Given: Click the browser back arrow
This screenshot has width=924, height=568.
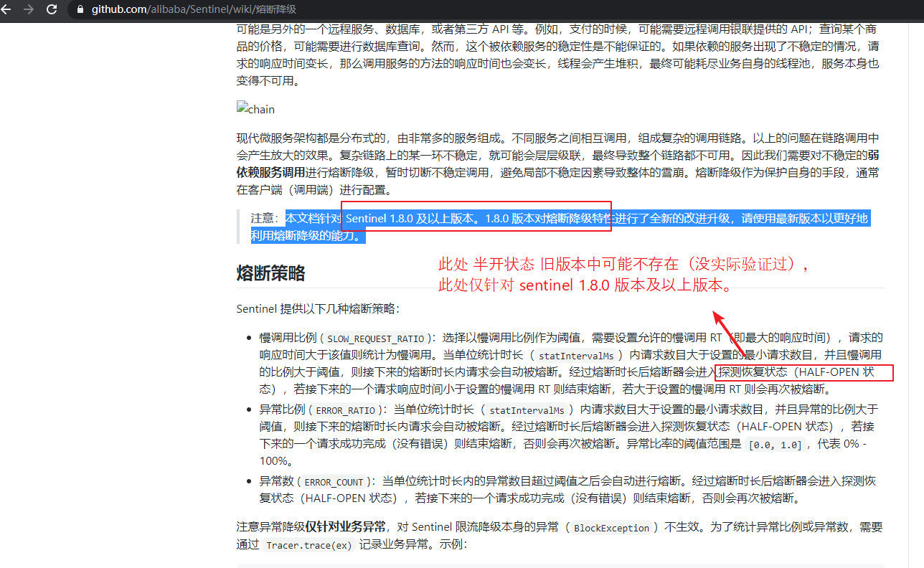Looking at the screenshot, I should 8,9.
